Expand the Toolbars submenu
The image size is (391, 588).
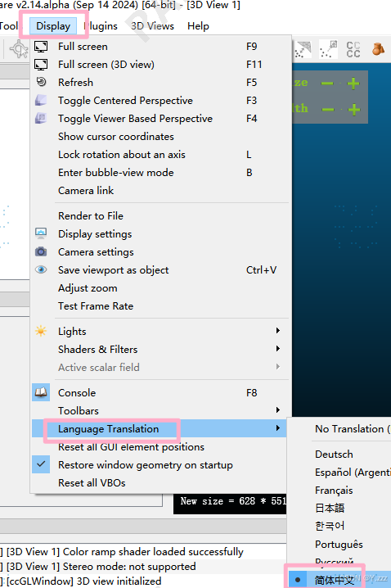coord(160,411)
